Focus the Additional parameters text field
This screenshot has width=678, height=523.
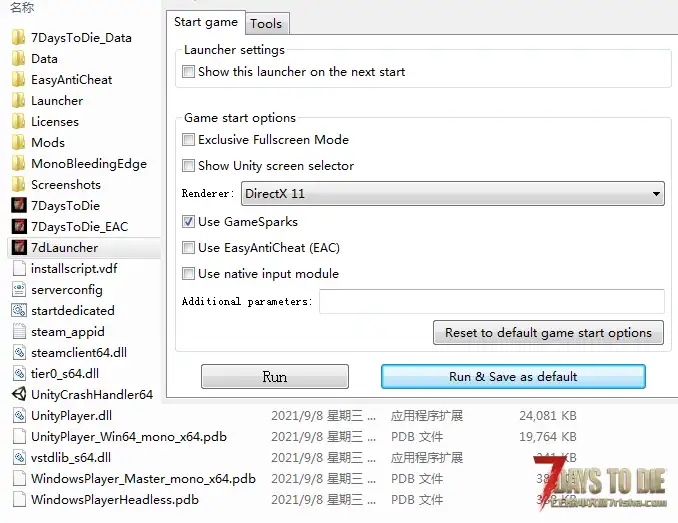tap(491, 301)
